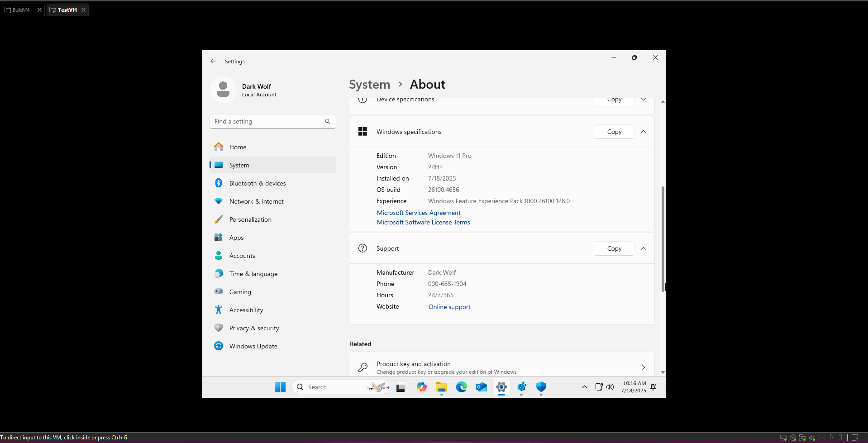The image size is (868, 443).
Task: Open the Windows Start menu
Action: (x=280, y=387)
